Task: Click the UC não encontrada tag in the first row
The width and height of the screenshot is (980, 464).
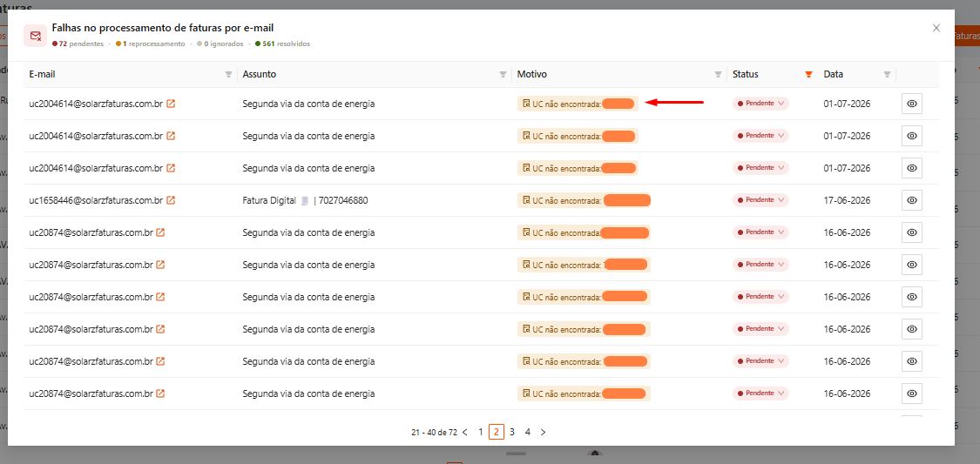Action: [x=578, y=104]
